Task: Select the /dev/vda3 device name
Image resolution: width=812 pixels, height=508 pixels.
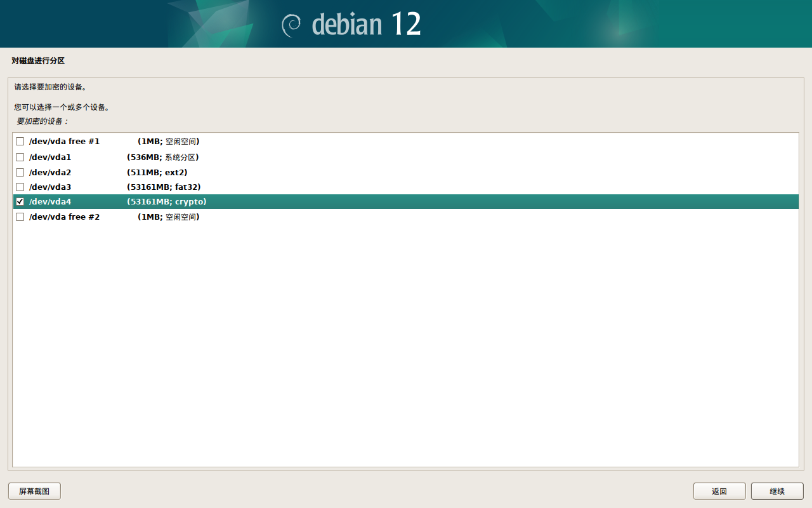Action: (50, 187)
